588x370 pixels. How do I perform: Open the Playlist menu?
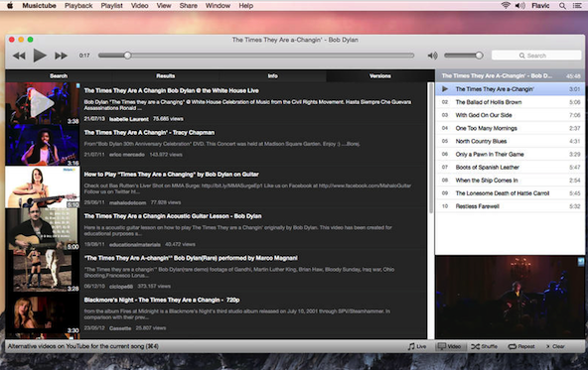click(112, 6)
